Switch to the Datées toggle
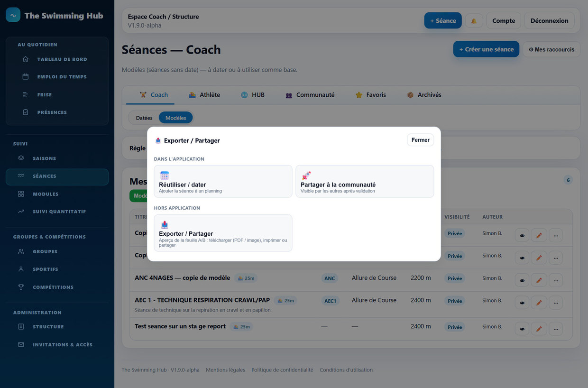 point(144,118)
